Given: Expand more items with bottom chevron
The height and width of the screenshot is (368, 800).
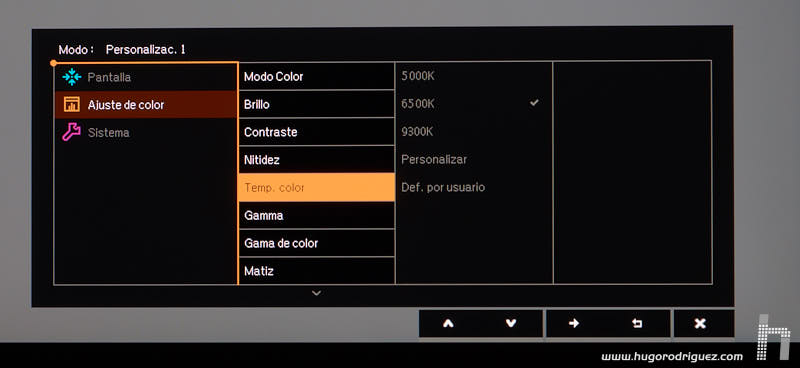Looking at the screenshot, I should (x=316, y=293).
